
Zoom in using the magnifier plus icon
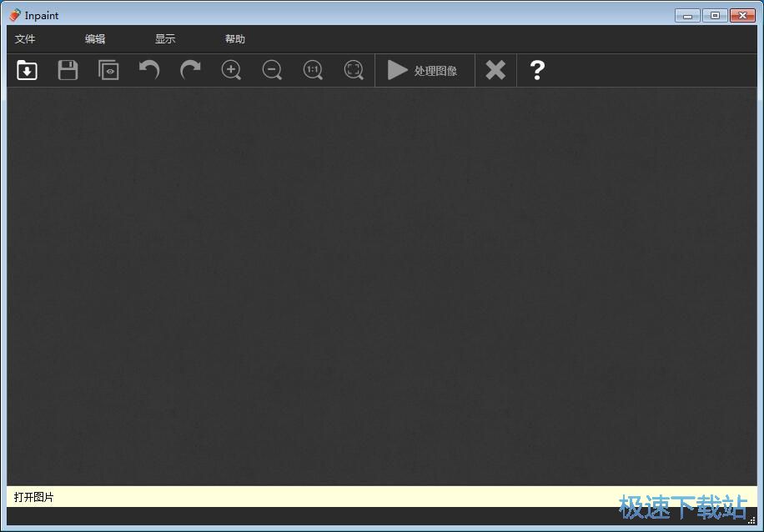pyautogui.click(x=231, y=70)
